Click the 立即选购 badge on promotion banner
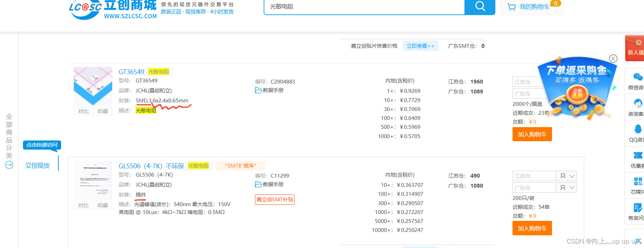 pyautogui.click(x=577, y=93)
